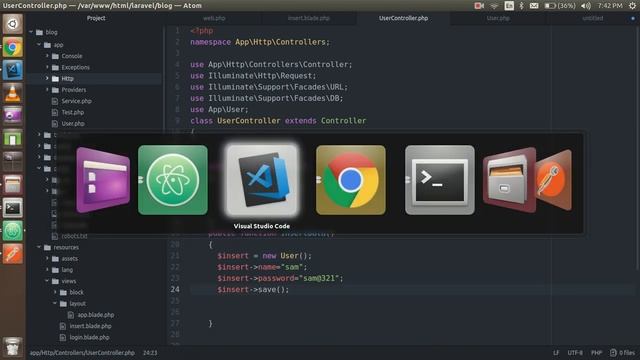The height and width of the screenshot is (360, 640).
Task: Select Visual Studio Code in app switcher
Action: (262, 180)
